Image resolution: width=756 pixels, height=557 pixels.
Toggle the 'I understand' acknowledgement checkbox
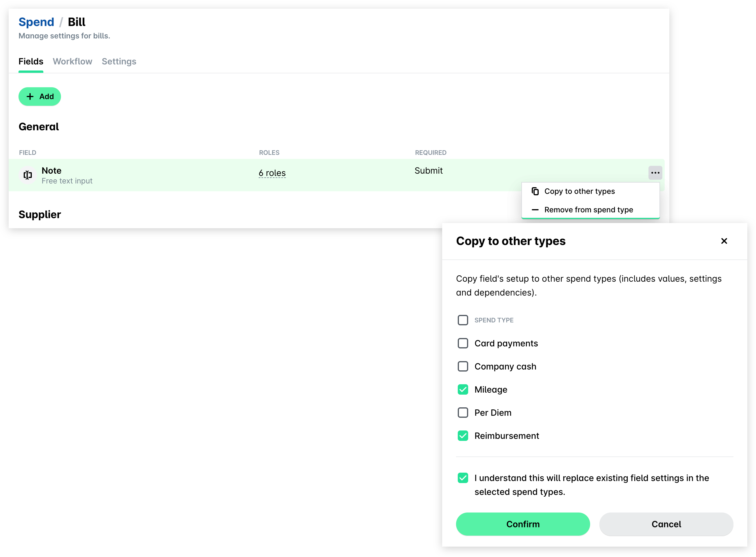coord(463,478)
